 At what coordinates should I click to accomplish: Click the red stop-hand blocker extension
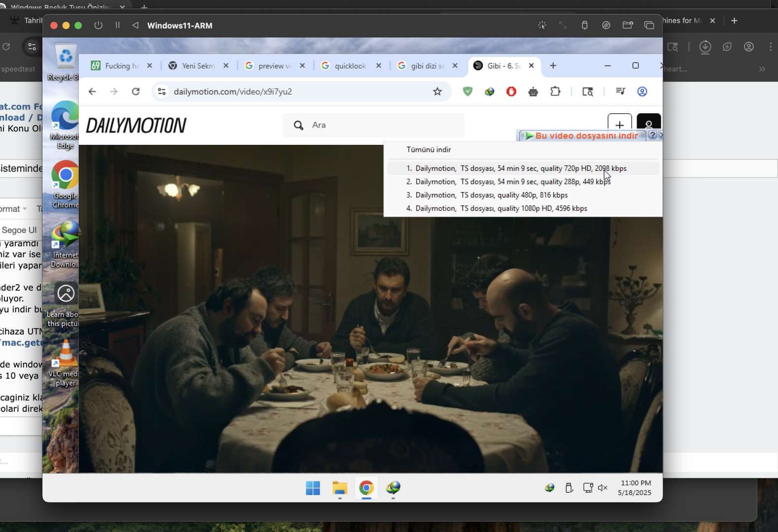tap(511, 91)
